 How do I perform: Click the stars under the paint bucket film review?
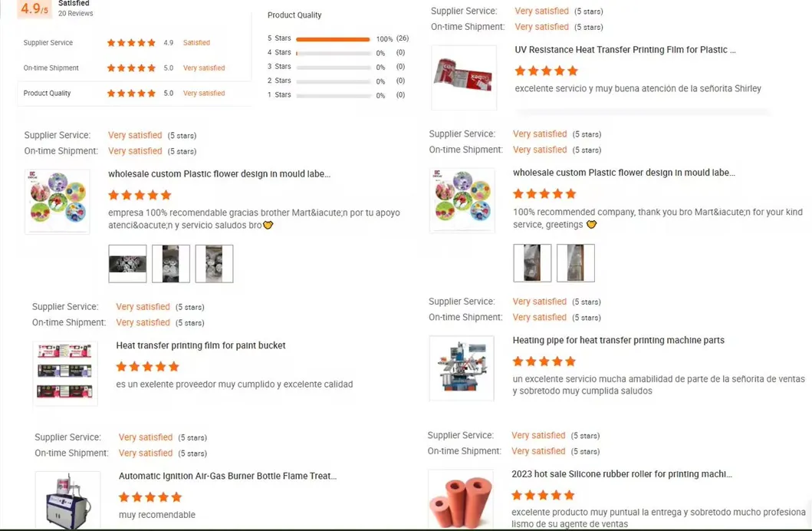click(147, 367)
